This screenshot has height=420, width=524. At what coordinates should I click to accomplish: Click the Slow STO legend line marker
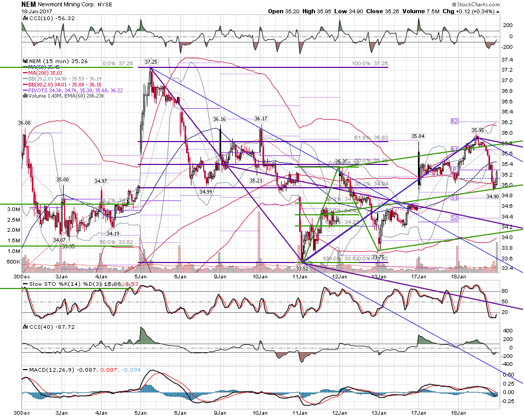(25, 284)
